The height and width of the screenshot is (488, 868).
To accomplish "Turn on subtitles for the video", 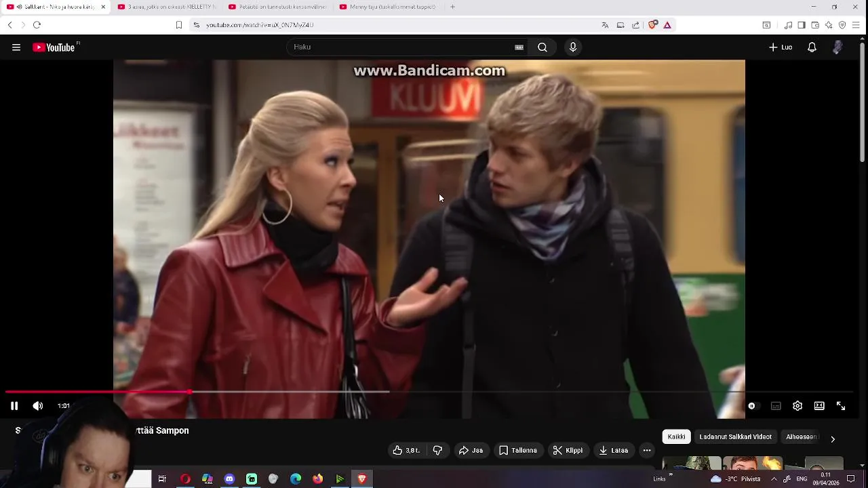I will tap(776, 406).
